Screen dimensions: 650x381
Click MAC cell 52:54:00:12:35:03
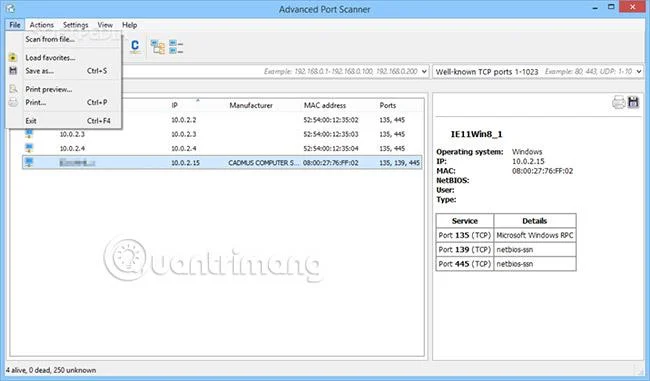coord(331,134)
